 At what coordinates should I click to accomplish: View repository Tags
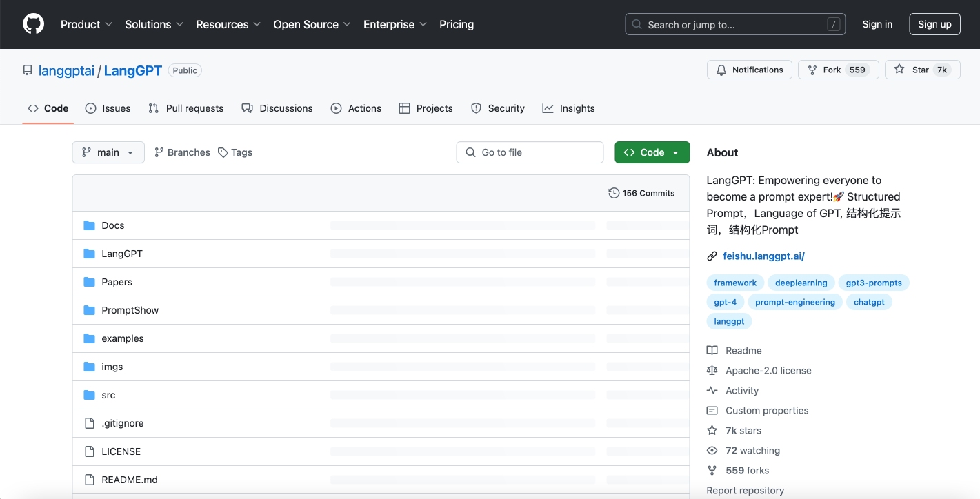(x=235, y=152)
